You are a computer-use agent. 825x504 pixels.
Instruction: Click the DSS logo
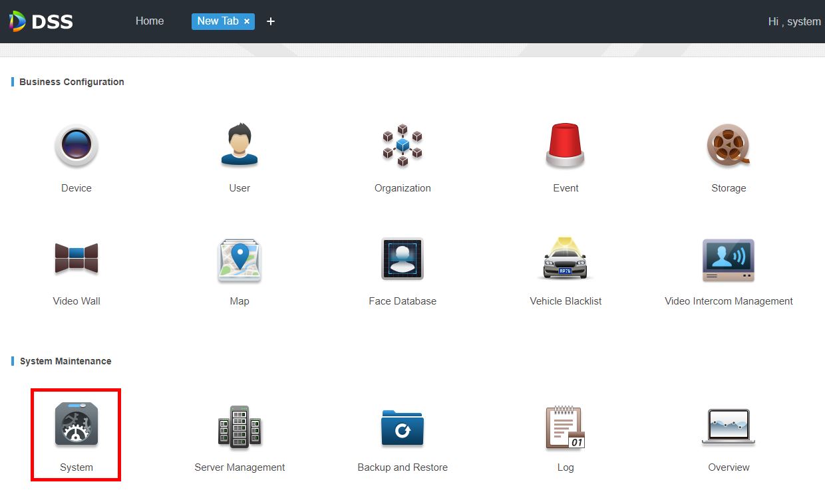point(41,21)
